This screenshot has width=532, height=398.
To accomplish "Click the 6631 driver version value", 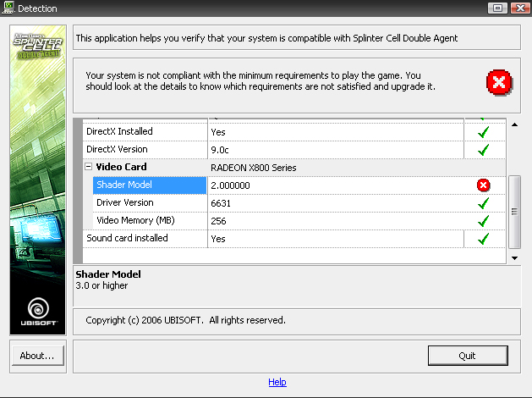I will [x=221, y=203].
